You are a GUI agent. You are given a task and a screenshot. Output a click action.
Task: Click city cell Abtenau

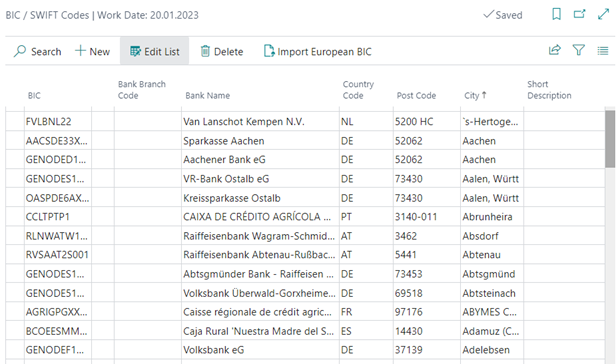click(x=492, y=255)
